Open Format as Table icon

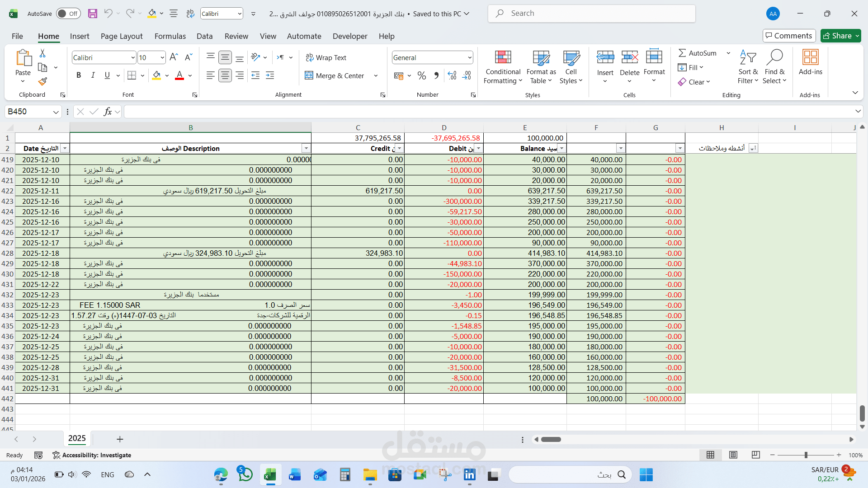point(541,58)
